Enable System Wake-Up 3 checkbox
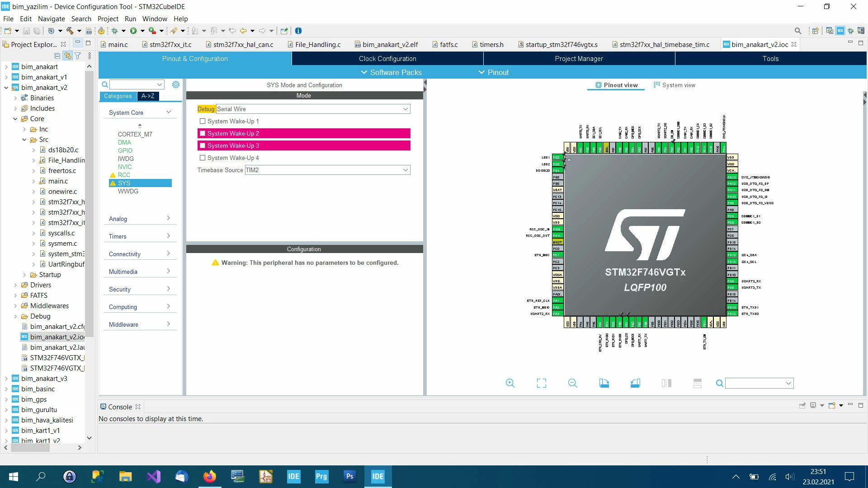This screenshot has height=488, width=868. (203, 145)
